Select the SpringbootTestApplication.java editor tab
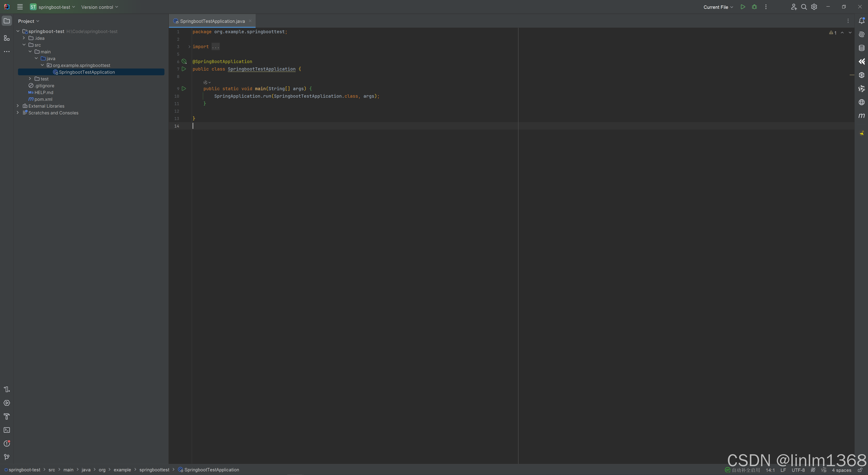Image resolution: width=868 pixels, height=475 pixels. tap(212, 21)
